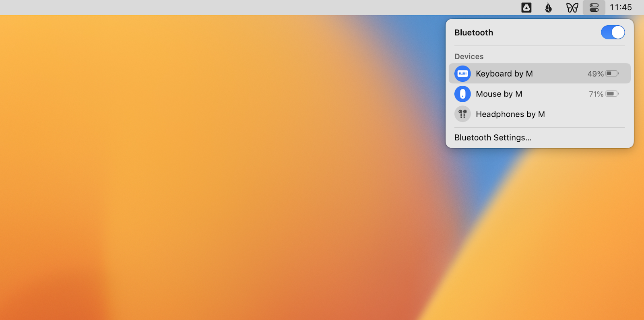Click the Headphones by M AirPods icon

[462, 114]
